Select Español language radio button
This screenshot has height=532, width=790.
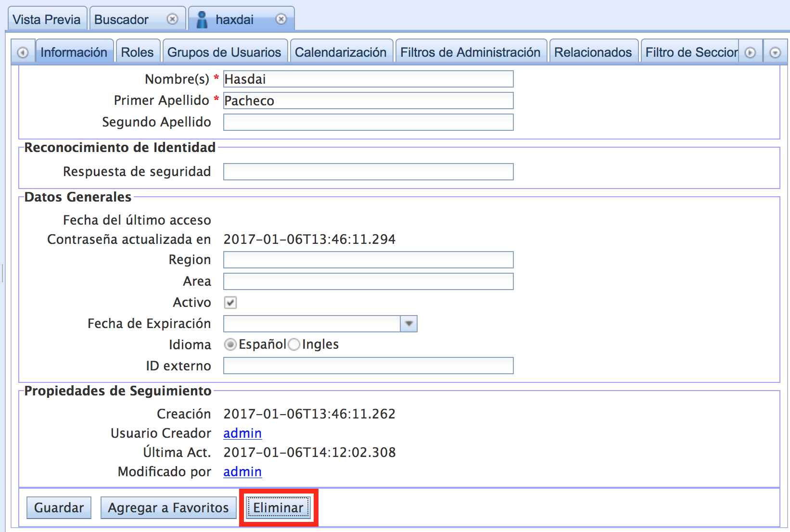[230, 344]
